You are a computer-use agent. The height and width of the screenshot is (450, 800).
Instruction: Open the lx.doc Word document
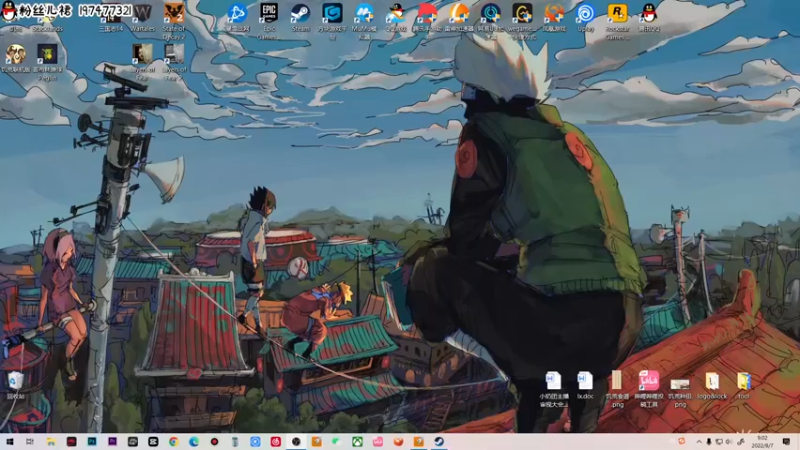point(585,385)
